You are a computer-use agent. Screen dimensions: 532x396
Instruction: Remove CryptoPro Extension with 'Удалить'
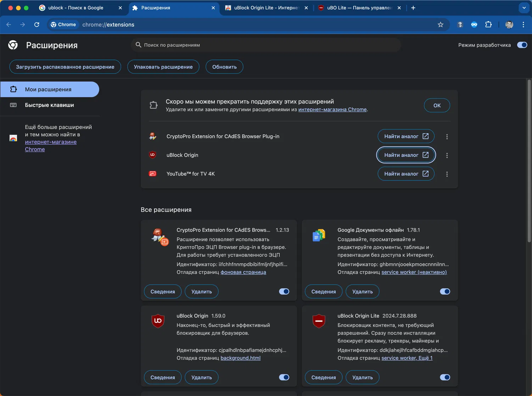pos(202,291)
